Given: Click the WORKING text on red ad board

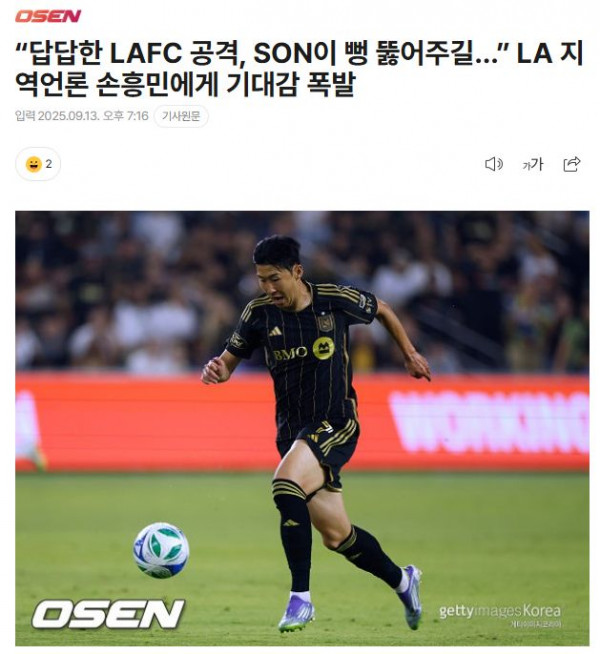Looking at the screenshot, I should tap(489, 422).
